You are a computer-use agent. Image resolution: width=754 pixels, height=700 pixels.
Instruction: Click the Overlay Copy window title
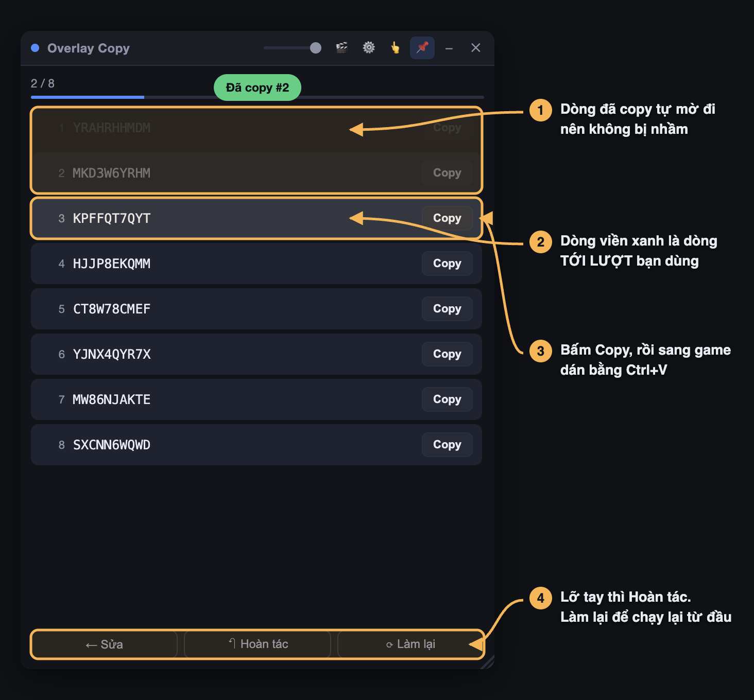tap(89, 48)
